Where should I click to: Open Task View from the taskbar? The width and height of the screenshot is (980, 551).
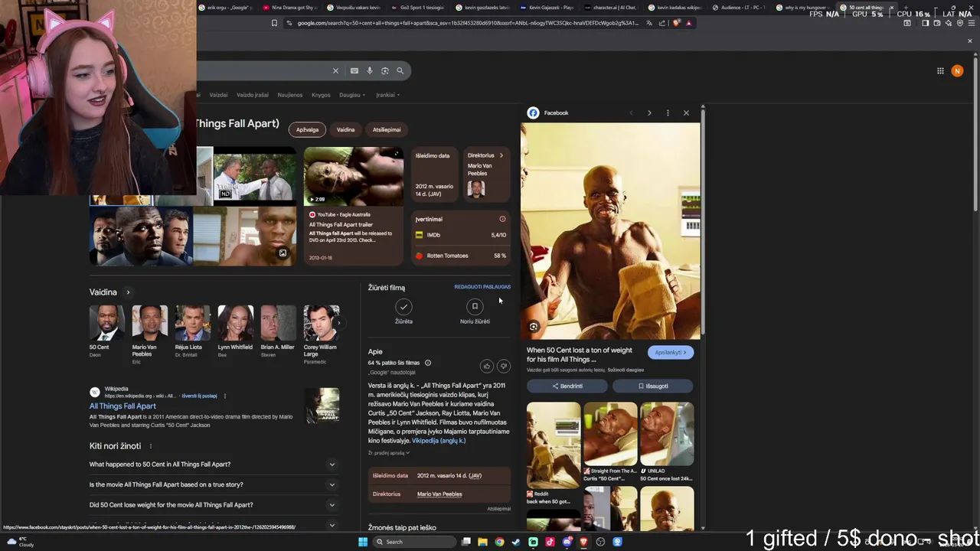465,542
